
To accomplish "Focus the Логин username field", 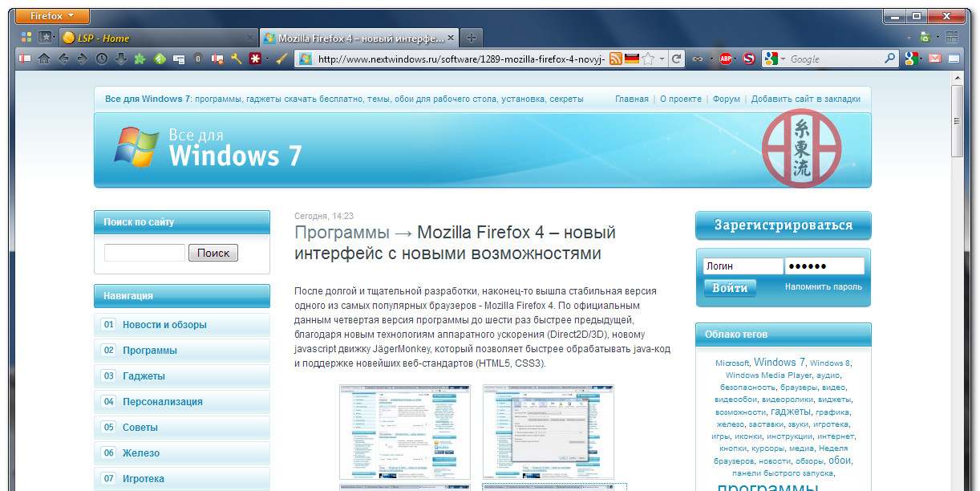I will pos(743,266).
